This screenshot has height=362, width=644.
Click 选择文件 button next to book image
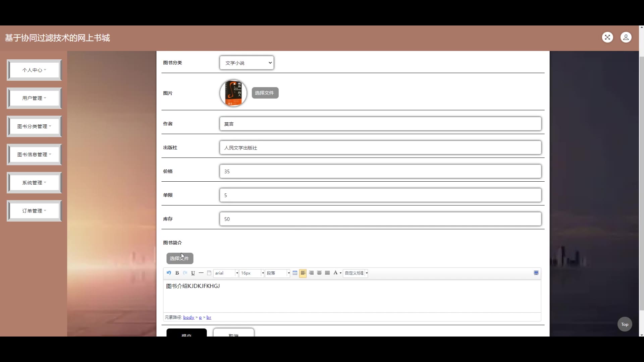click(265, 93)
